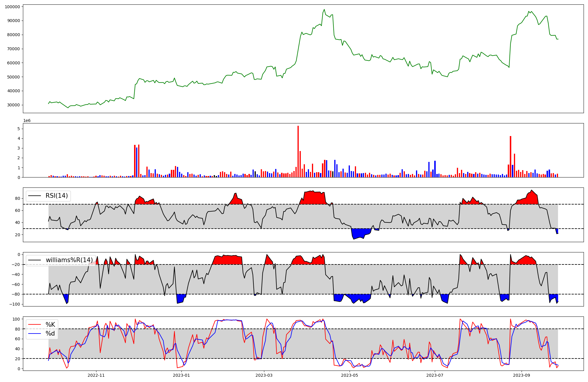Select the 2023-03 date axis label
The image size is (588, 382).
click(264, 375)
